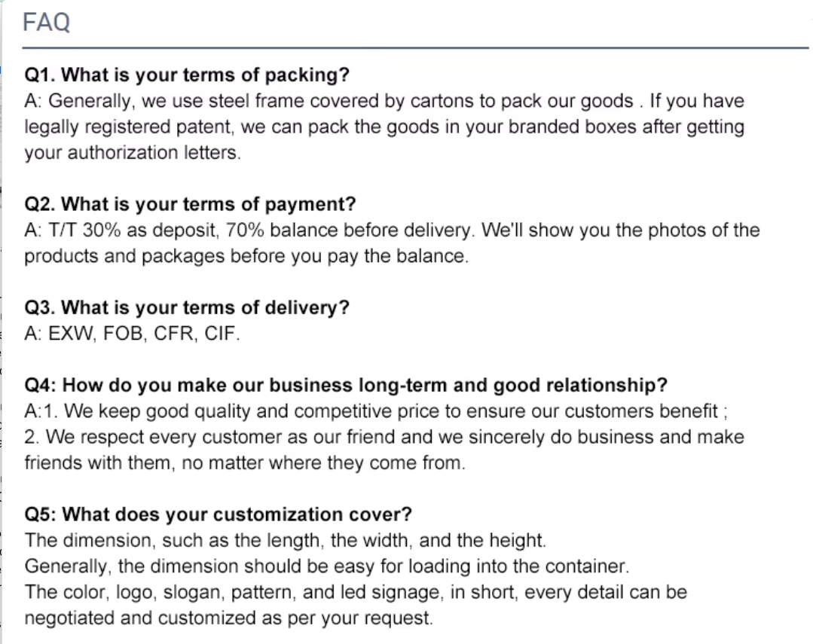
Task: Click the loading into the container sentence
Action: click(x=326, y=566)
